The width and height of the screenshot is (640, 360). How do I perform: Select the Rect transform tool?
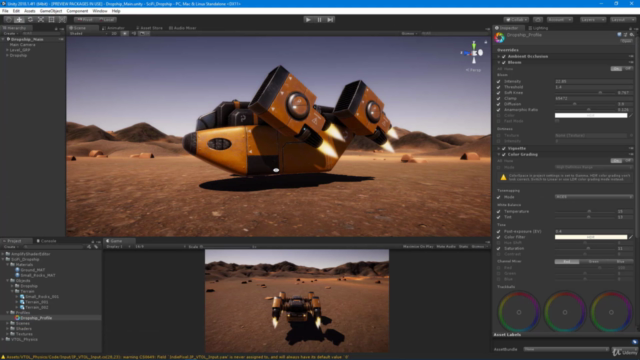[x=51, y=20]
